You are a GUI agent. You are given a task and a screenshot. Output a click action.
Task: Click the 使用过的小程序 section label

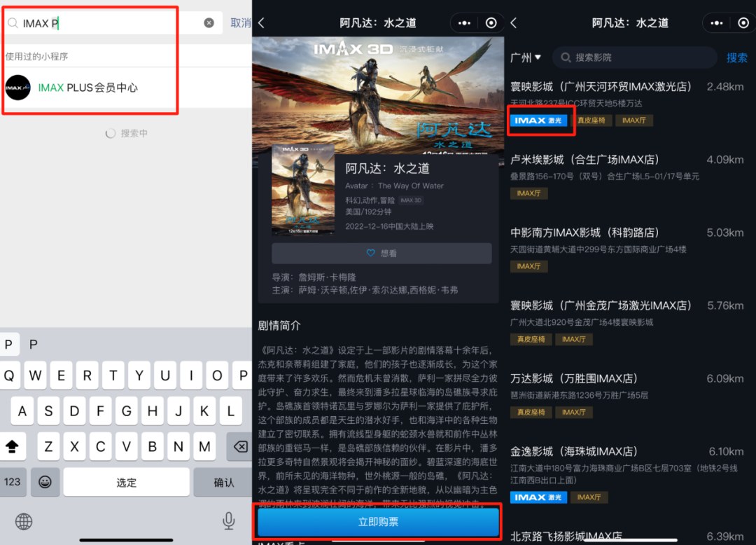pyautogui.click(x=36, y=57)
